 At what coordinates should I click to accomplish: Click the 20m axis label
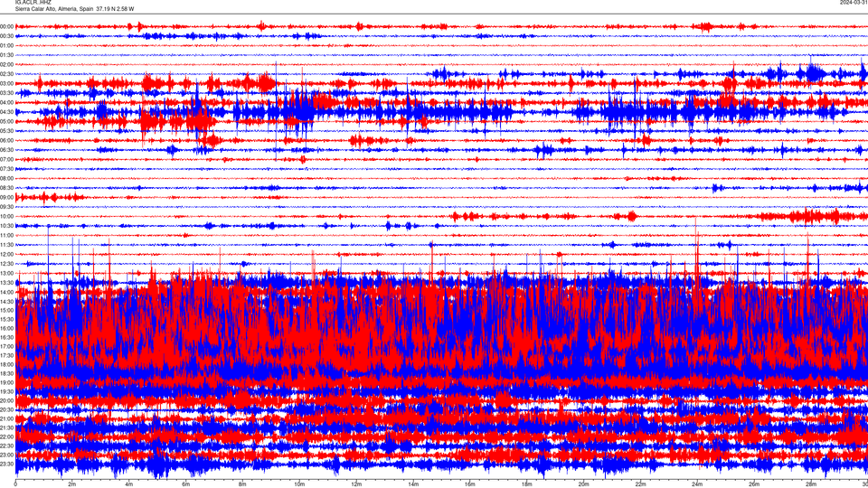coord(583,484)
